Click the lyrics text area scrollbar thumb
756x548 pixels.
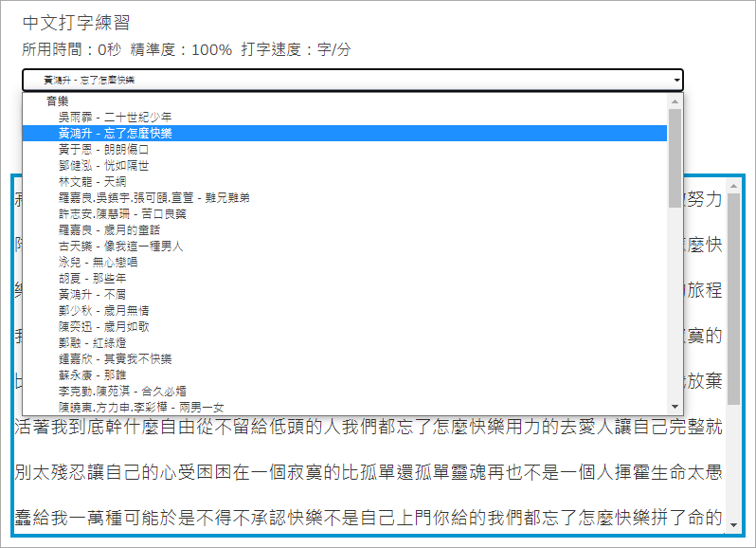[x=734, y=299]
